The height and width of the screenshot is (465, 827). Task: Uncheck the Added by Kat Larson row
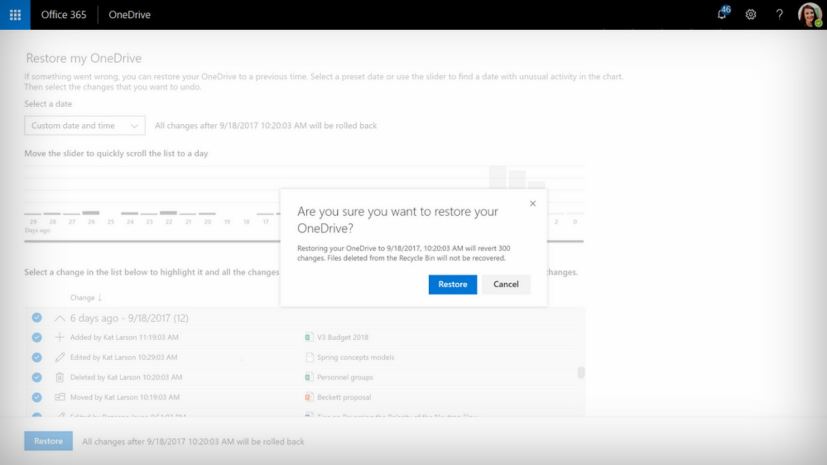[x=36, y=337]
